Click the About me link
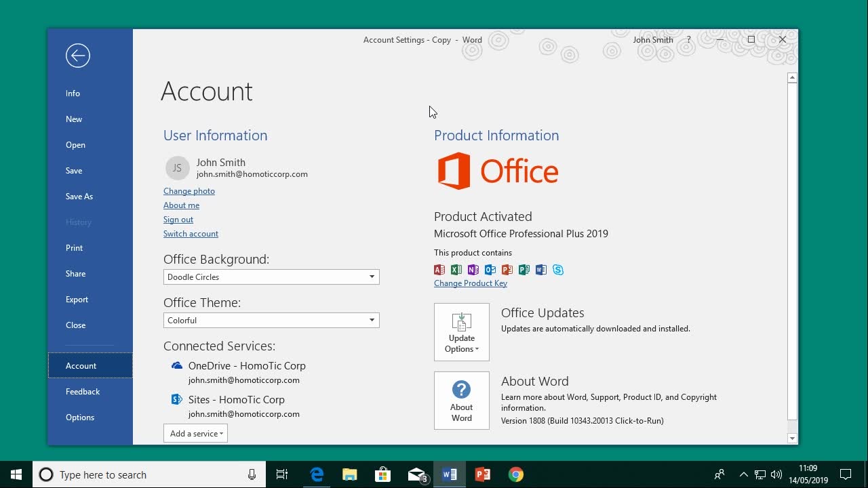Image resolution: width=868 pixels, height=488 pixels. click(x=181, y=205)
